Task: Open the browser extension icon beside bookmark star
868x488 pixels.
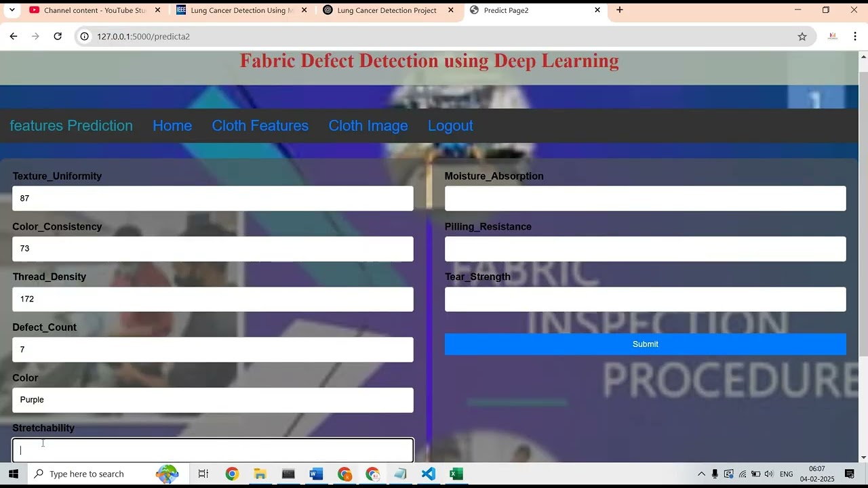Action: pyautogui.click(x=833, y=37)
